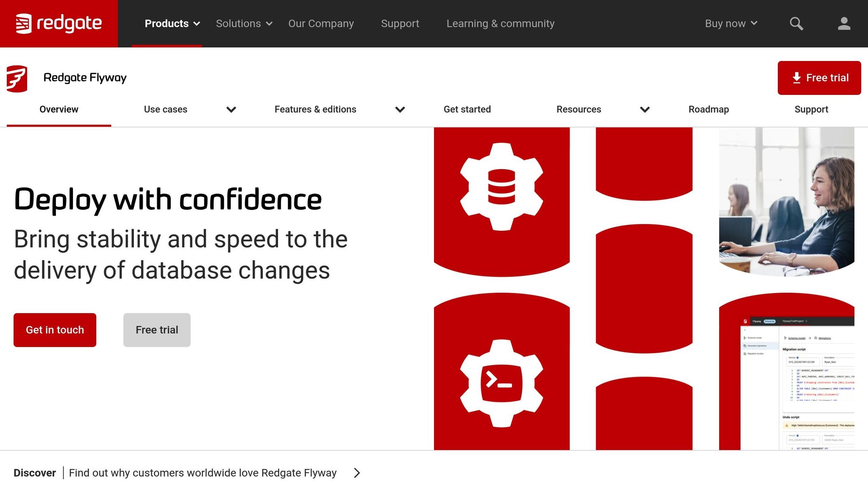Select the Get started tab
The width and height of the screenshot is (868, 488).
click(x=467, y=109)
